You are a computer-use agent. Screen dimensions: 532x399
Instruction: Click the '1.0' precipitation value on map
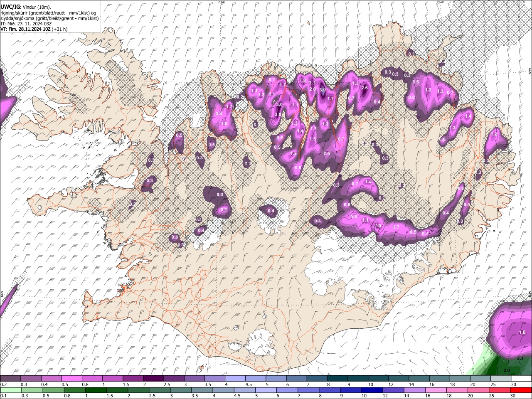[224, 124]
